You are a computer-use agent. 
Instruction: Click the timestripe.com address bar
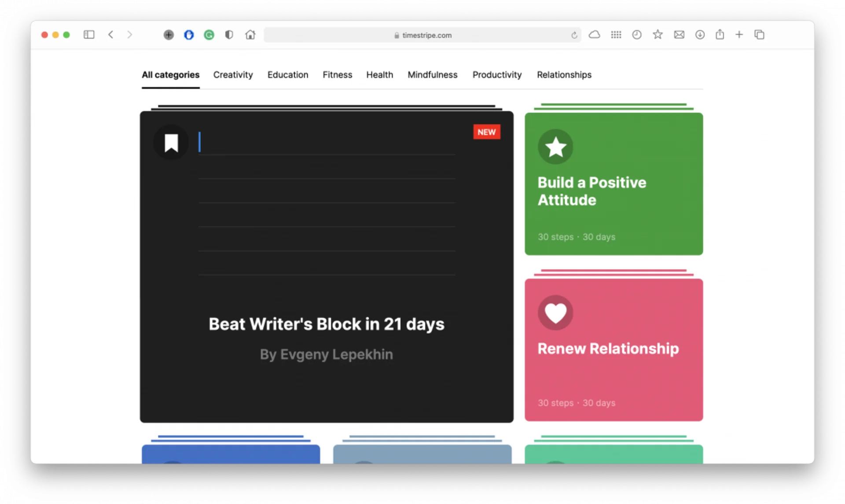[x=422, y=35]
